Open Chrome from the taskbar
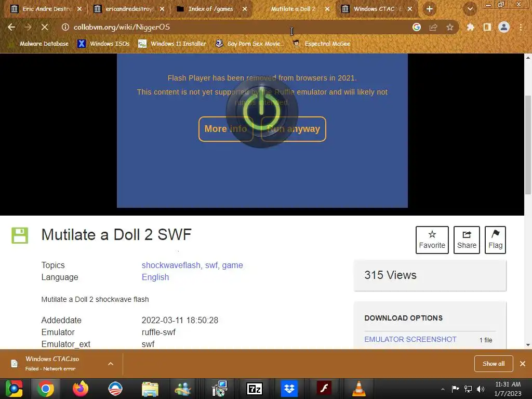This screenshot has width=532, height=399. point(46,389)
